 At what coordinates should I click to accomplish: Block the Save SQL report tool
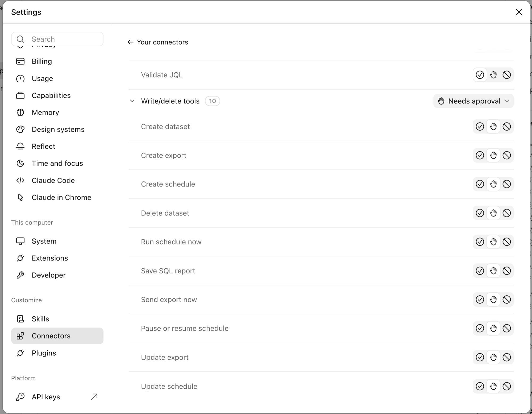pyautogui.click(x=507, y=271)
